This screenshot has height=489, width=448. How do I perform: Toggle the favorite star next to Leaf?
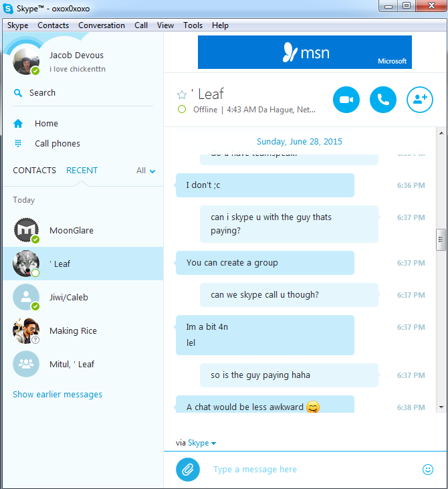(182, 94)
